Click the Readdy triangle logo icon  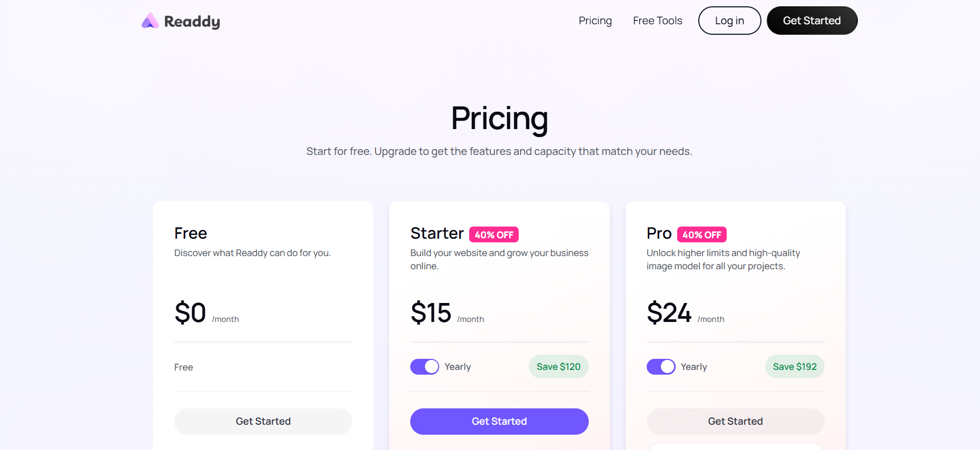coord(150,21)
